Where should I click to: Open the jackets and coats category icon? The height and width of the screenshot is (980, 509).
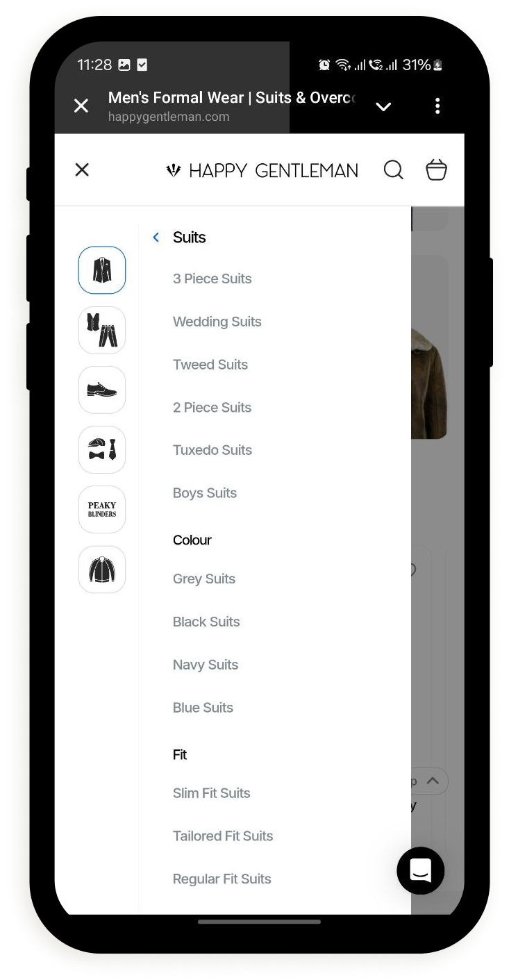[x=102, y=570]
